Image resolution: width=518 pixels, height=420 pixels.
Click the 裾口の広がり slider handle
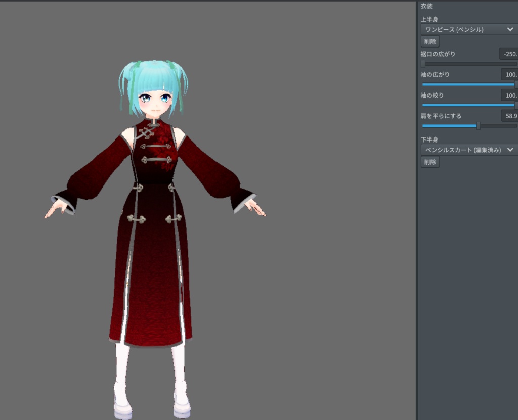point(424,64)
